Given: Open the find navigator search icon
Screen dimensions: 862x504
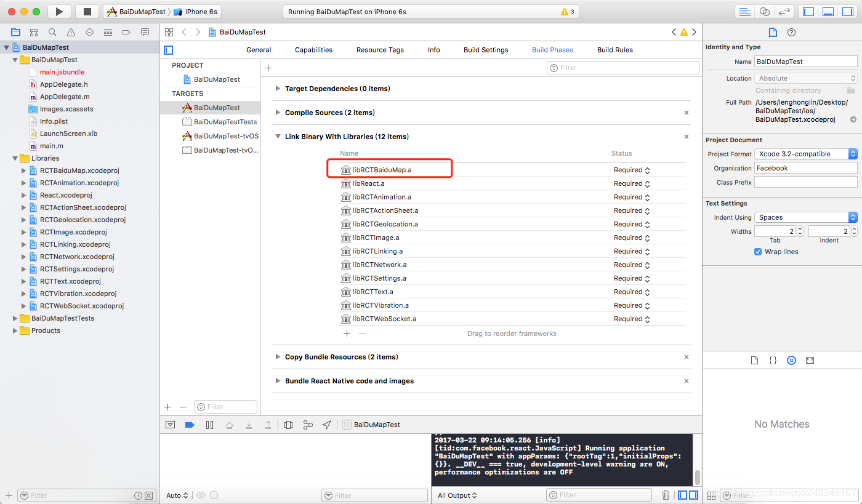Looking at the screenshot, I should click(52, 32).
